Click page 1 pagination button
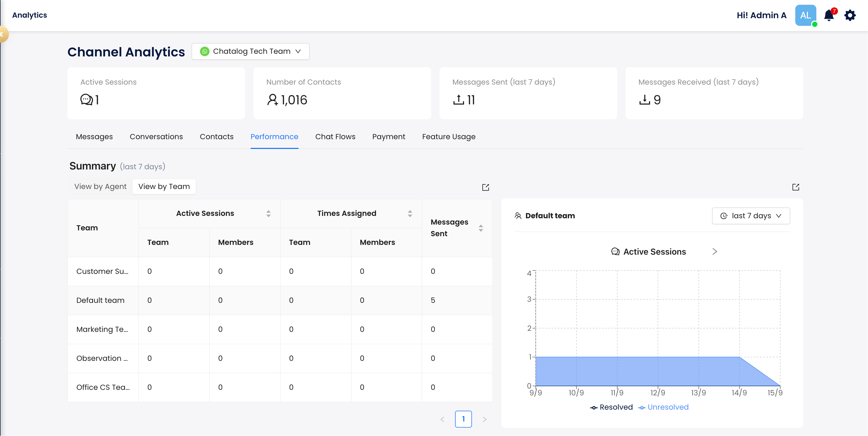The image size is (868, 436). coord(463,419)
